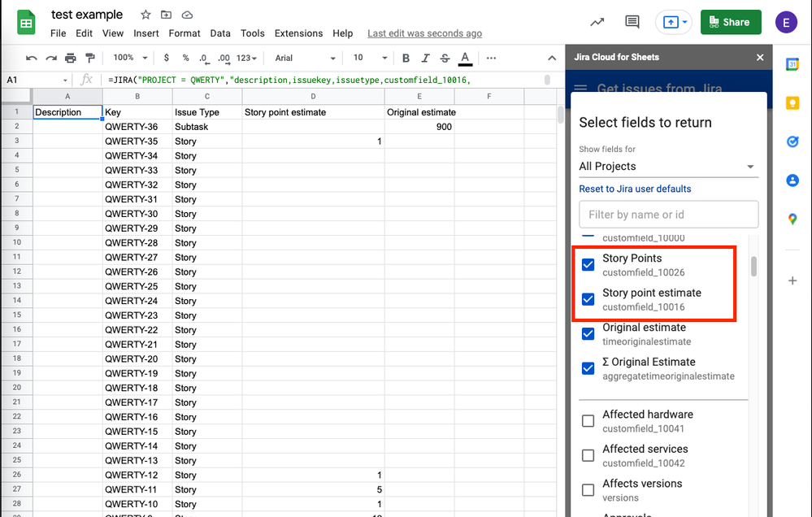Image resolution: width=812 pixels, height=517 pixels.
Task: Uncheck Story point estimate field
Action: point(588,299)
